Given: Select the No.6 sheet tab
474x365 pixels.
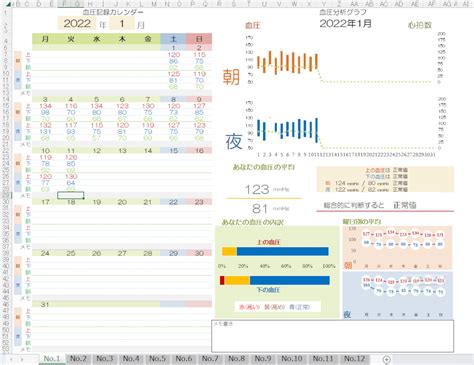Looking at the screenshot, I should coord(184,359).
